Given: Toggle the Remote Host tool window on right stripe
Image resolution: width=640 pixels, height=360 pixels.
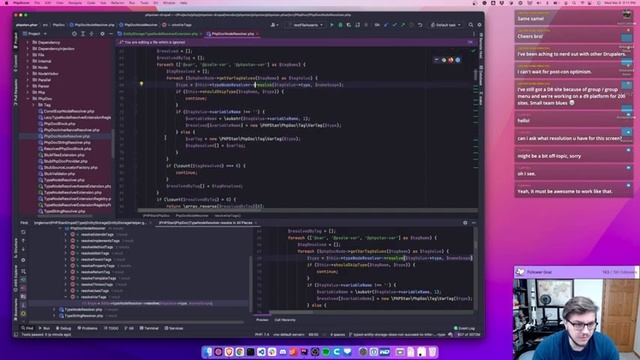Looking at the screenshot, I should click(481, 45).
